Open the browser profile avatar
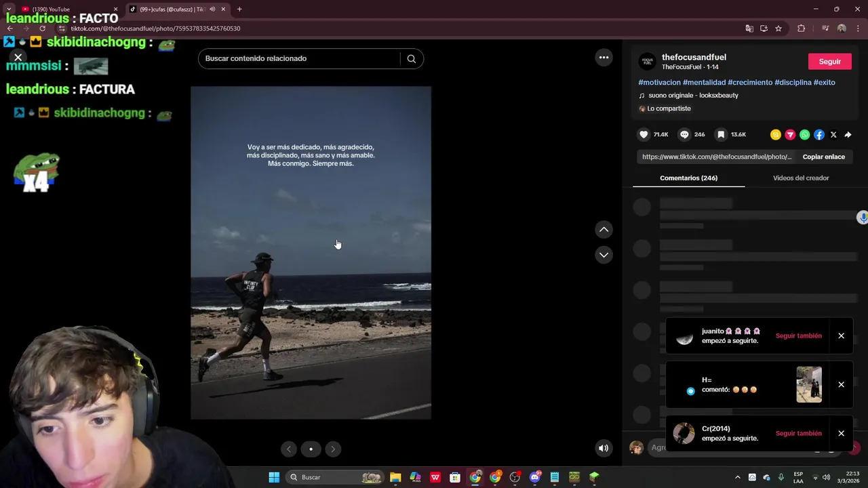This screenshot has width=868, height=488. [x=842, y=28]
